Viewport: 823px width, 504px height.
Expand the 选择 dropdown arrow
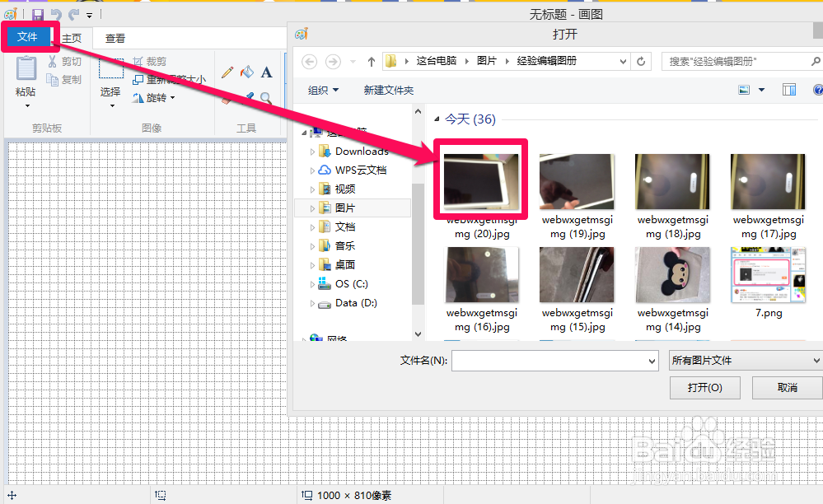112,106
